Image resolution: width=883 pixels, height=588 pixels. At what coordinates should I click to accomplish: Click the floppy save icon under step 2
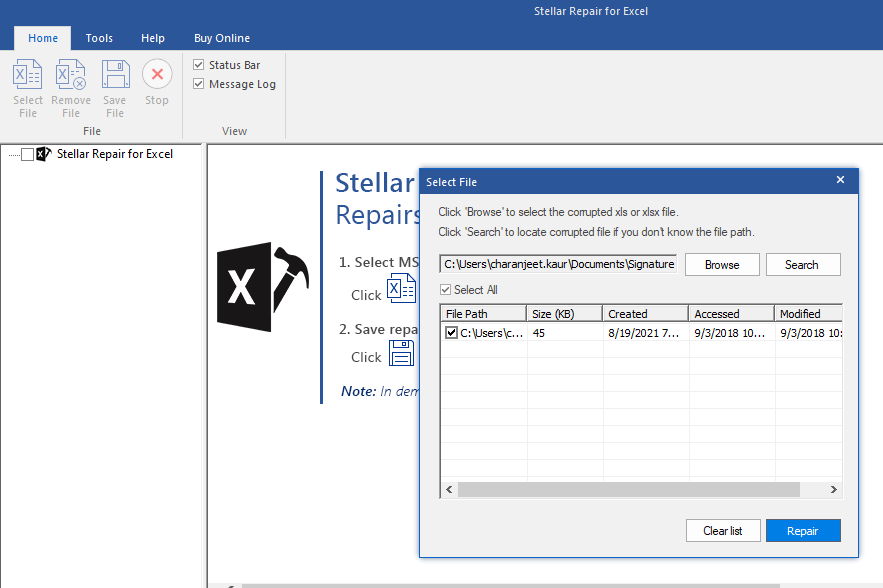(x=402, y=353)
